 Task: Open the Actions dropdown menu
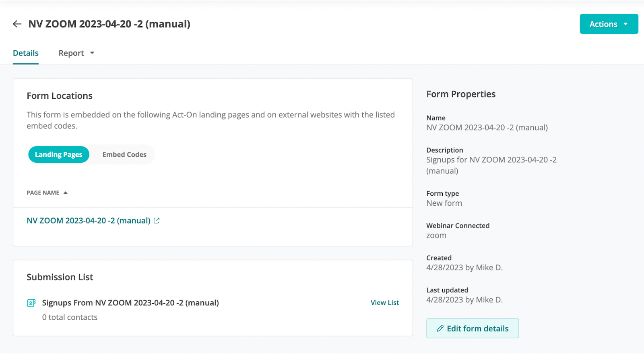click(x=609, y=24)
